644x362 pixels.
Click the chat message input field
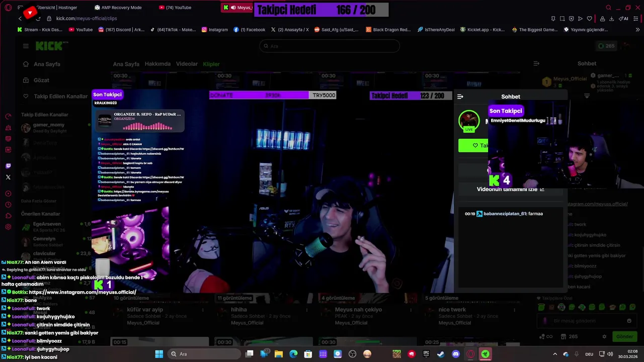click(586, 321)
